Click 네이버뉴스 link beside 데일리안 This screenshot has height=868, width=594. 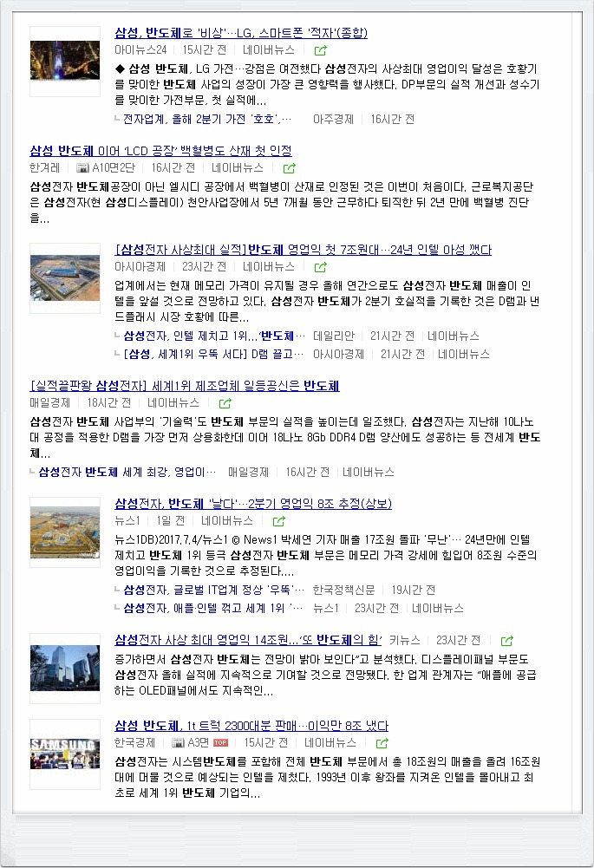[454, 336]
